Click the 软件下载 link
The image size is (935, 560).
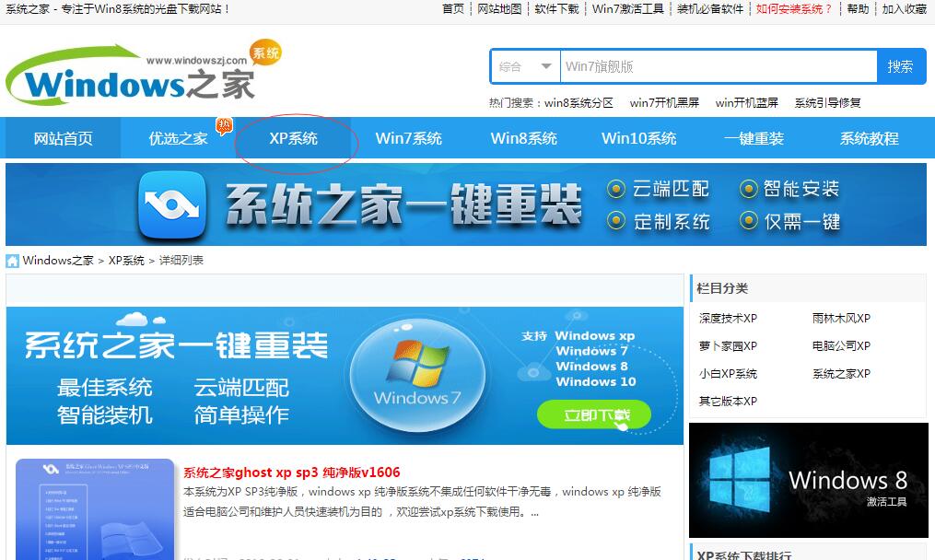[x=556, y=9]
